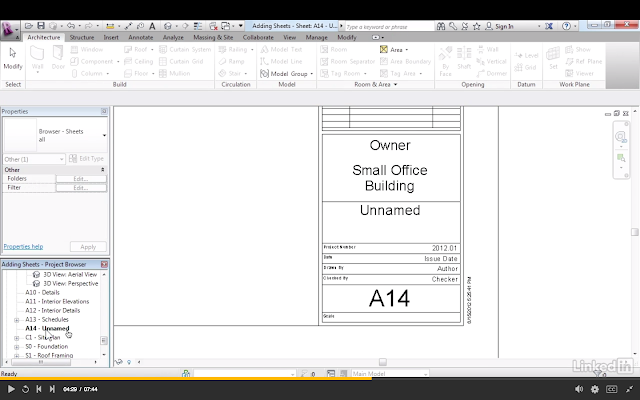Open the Area tool dropdown arrow
Viewport: 640px width, 400px height.
(407, 50)
